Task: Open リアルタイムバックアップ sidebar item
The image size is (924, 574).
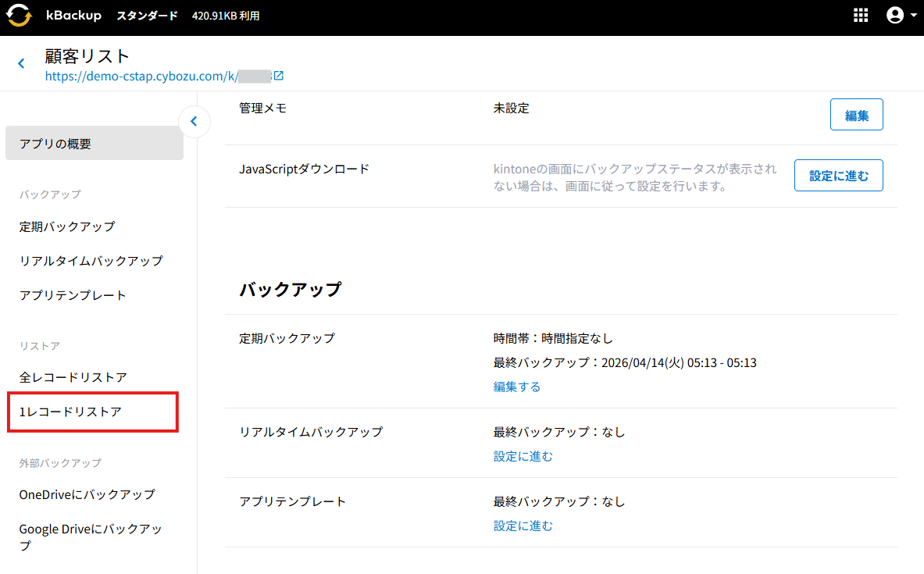Action: coord(91,261)
